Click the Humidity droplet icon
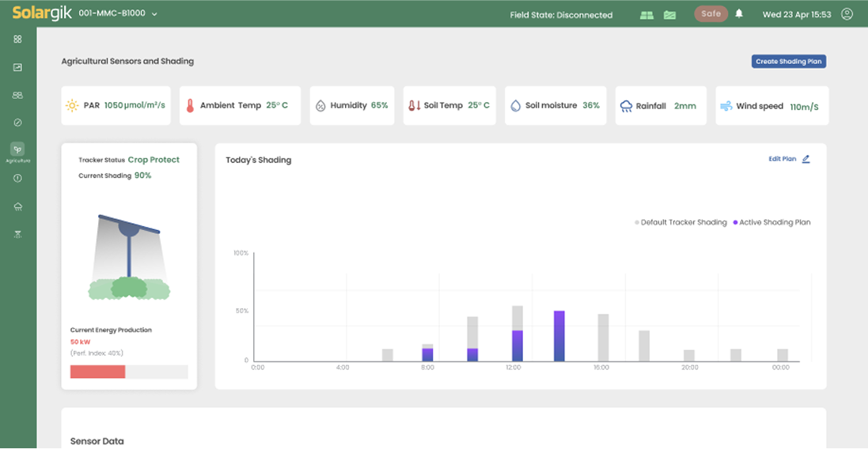The height and width of the screenshot is (472, 868). (320, 106)
